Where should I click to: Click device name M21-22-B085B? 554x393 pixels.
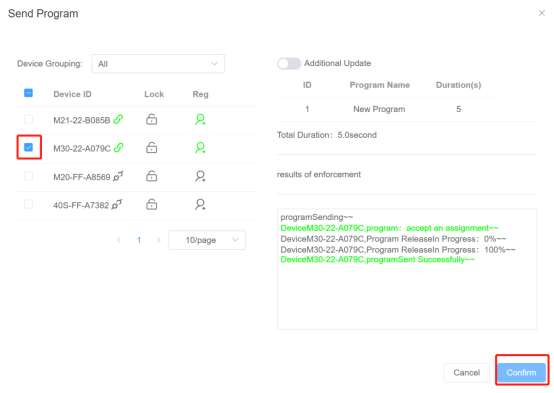pyautogui.click(x=82, y=121)
